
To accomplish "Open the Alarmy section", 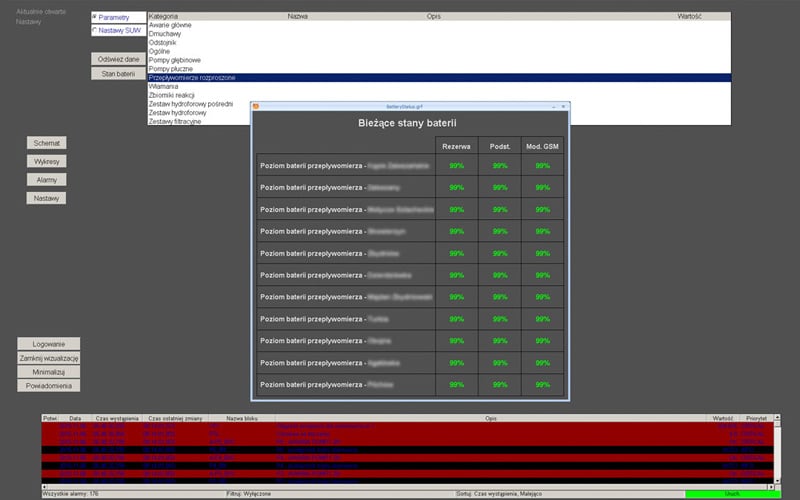I will pyautogui.click(x=46, y=179).
